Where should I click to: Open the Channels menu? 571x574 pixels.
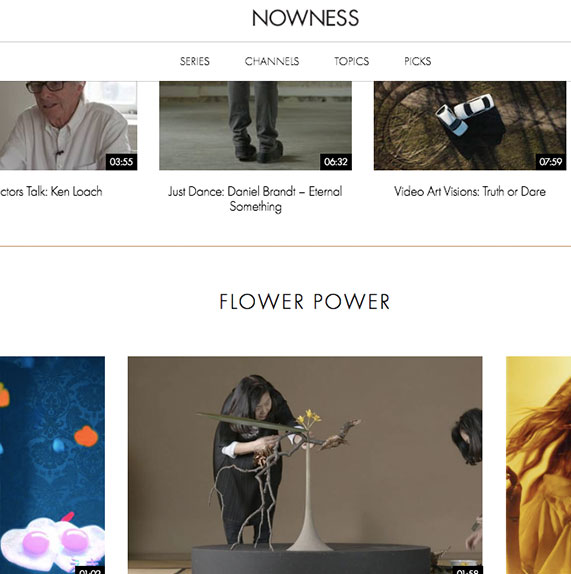click(x=272, y=61)
